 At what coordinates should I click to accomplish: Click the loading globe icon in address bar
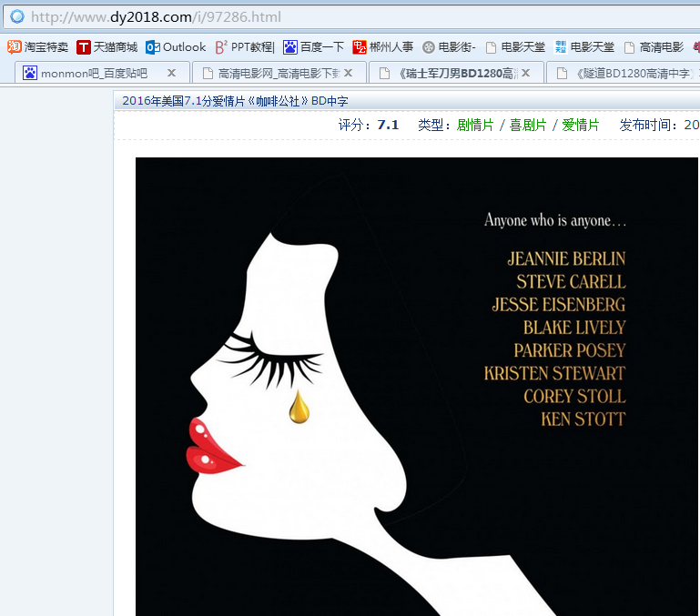[x=17, y=17]
